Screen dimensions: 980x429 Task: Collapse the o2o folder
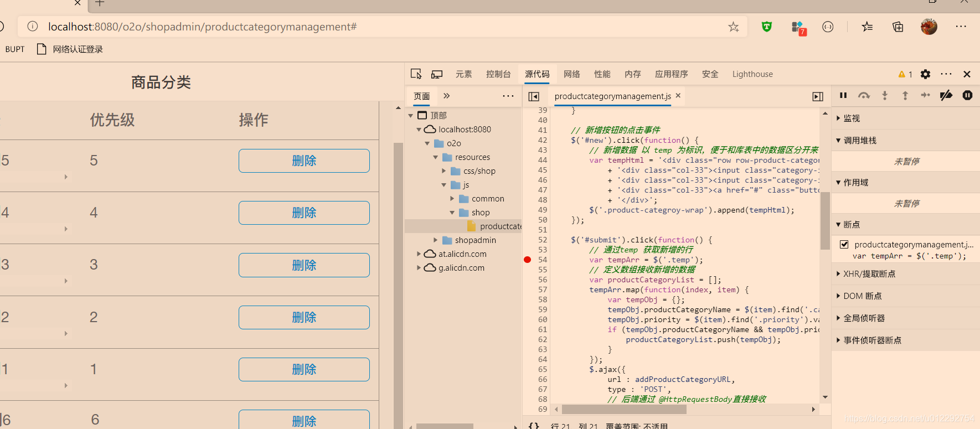pyautogui.click(x=427, y=143)
